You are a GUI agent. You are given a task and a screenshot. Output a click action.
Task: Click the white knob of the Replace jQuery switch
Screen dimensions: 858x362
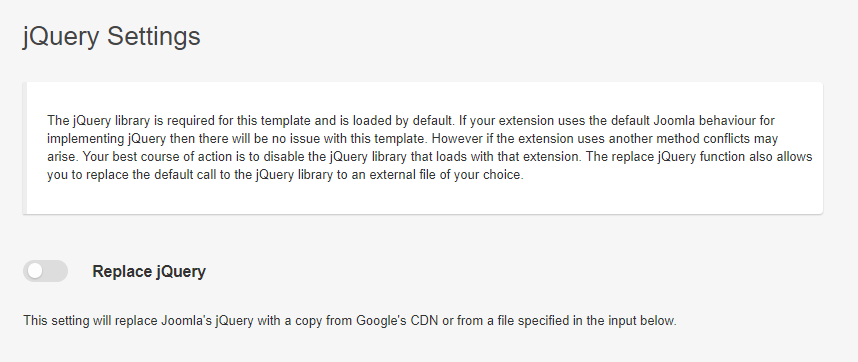tap(35, 271)
